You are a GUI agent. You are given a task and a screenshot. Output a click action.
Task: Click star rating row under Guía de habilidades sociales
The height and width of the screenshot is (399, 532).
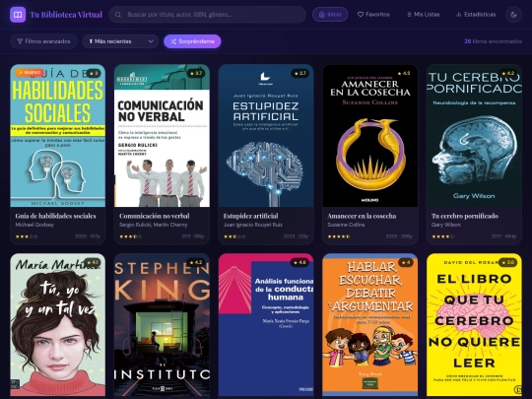tap(27, 236)
